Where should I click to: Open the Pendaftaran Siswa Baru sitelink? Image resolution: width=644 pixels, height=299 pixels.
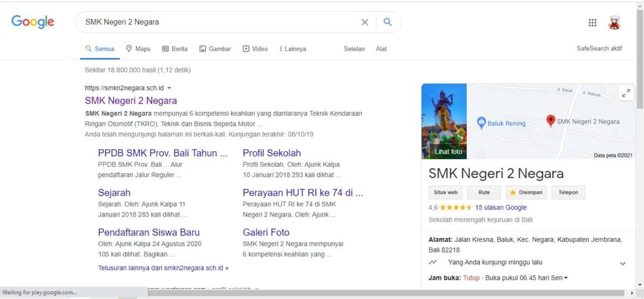click(x=148, y=232)
